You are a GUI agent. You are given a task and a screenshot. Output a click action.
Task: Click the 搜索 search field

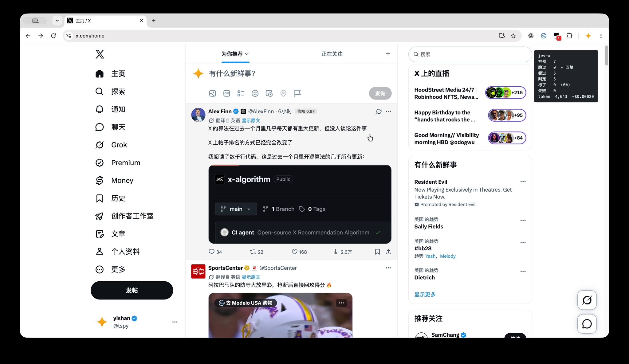(470, 54)
